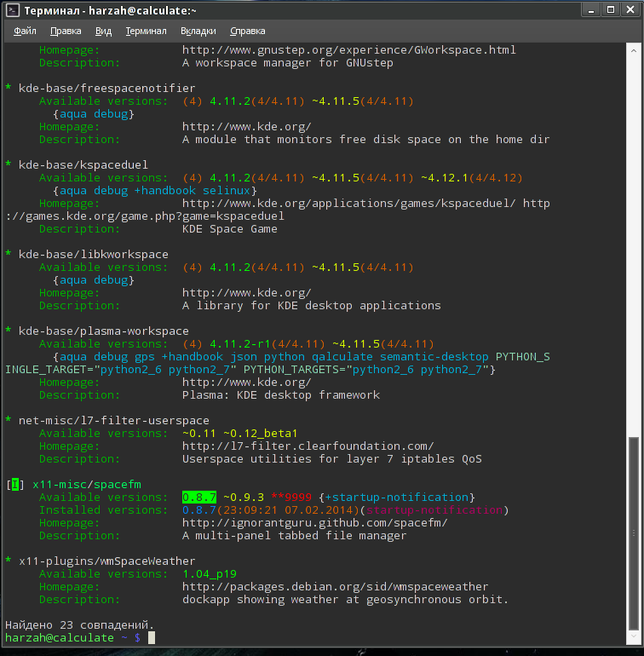Click the +startup-notification USE flag
644x656 pixels.
pyautogui.click(x=397, y=498)
